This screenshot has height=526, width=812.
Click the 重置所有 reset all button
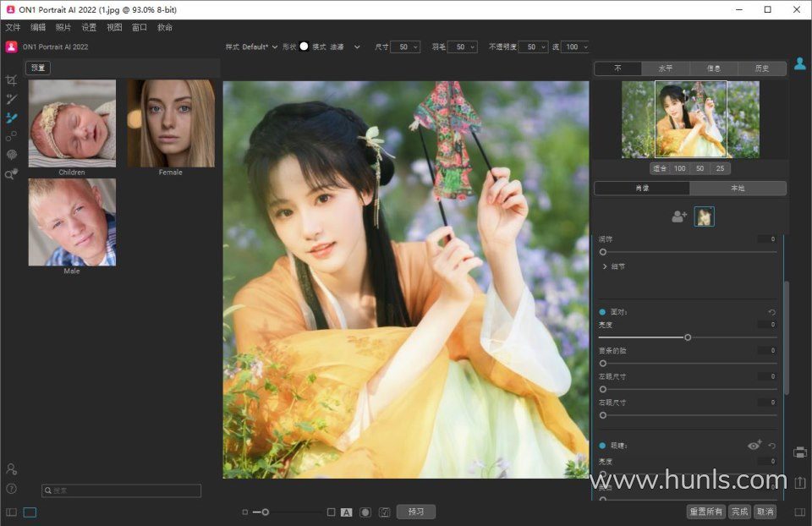705,512
